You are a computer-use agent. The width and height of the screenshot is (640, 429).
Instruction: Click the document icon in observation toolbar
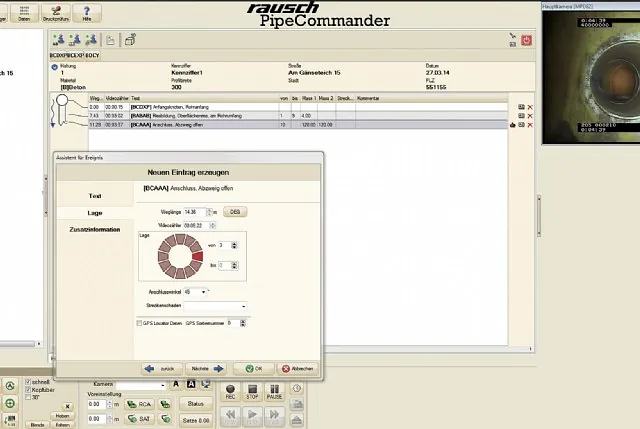click(110, 40)
